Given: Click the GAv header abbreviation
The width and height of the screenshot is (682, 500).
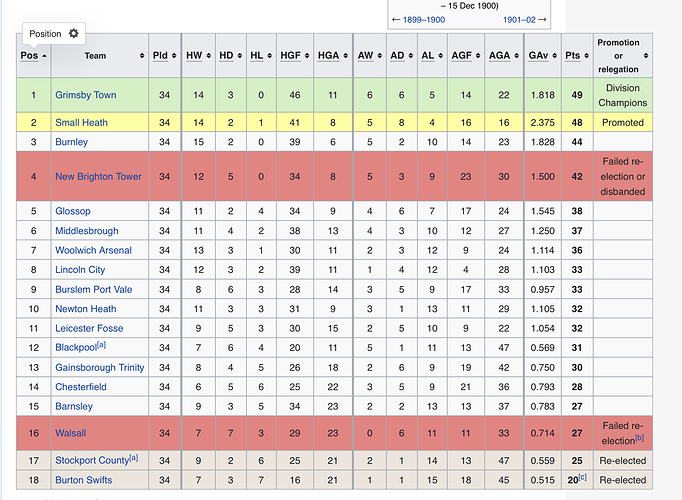Looking at the screenshot, I should point(538,56).
